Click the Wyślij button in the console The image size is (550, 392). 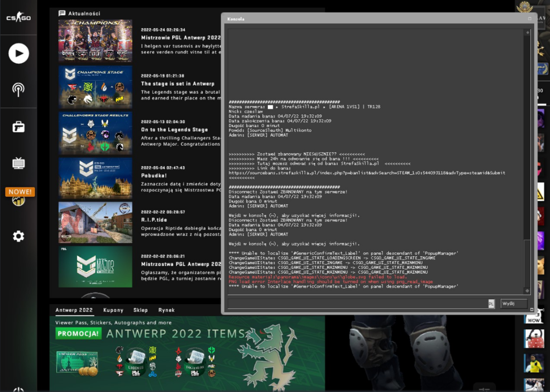(x=514, y=303)
